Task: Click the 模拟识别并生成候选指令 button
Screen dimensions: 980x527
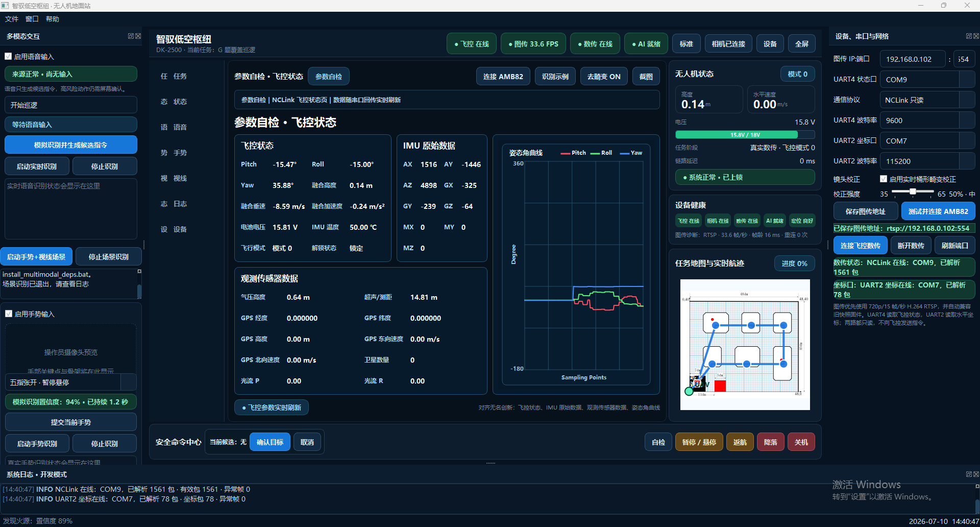Action: click(71, 145)
